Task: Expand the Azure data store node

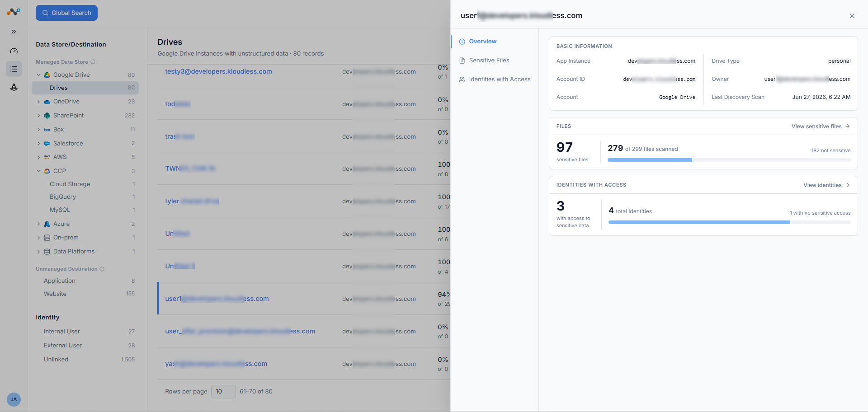Action: tap(38, 224)
